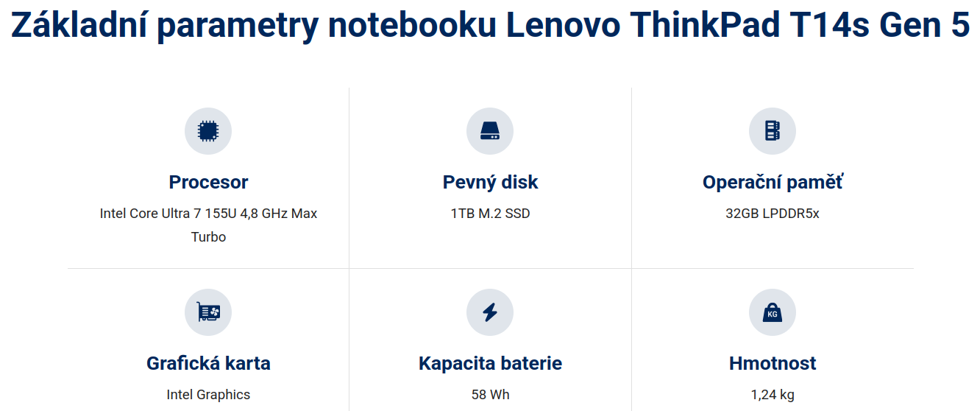Click the 32GB LPDDR5x value

(773, 214)
